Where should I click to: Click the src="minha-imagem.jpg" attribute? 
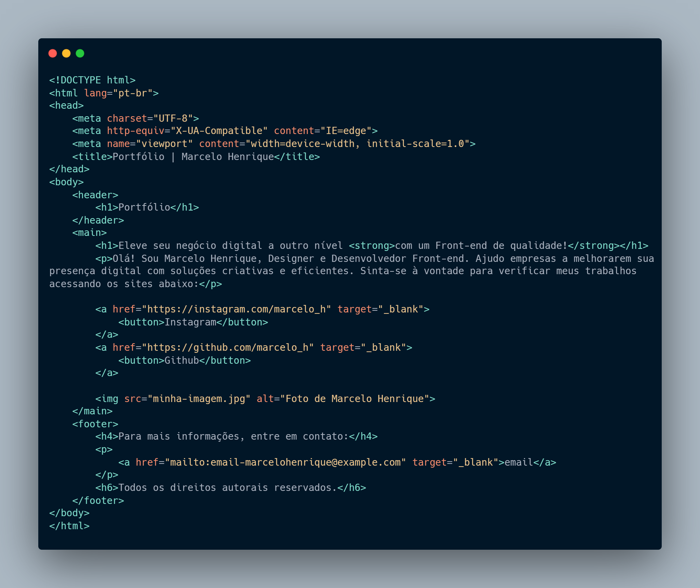coord(187,399)
